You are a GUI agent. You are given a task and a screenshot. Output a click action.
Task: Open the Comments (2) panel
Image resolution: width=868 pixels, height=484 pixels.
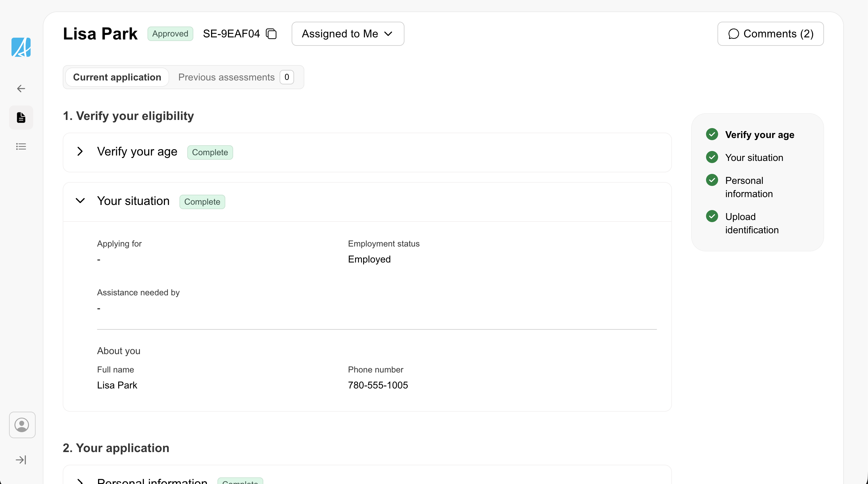(x=770, y=34)
